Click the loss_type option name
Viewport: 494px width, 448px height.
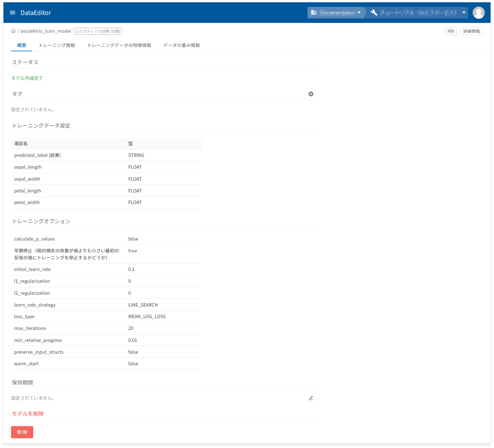[24, 316]
